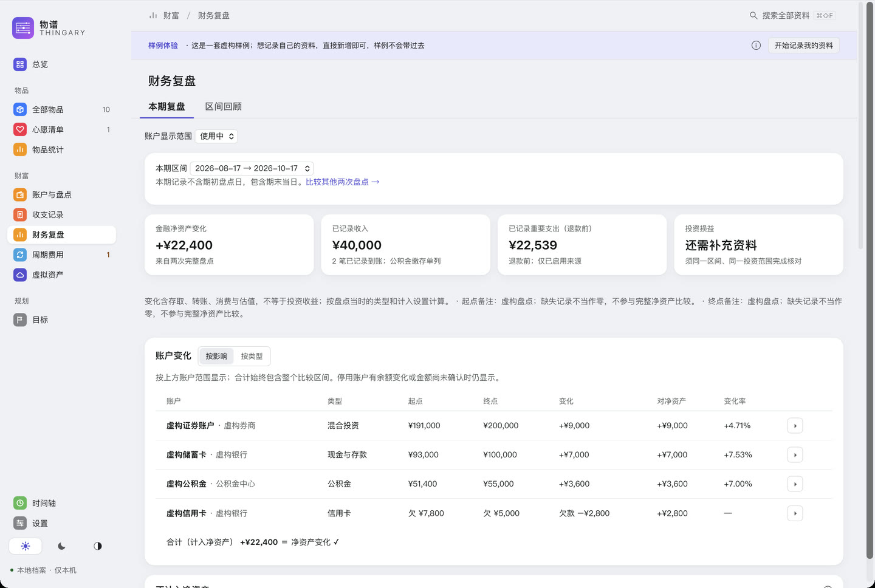The width and height of the screenshot is (875, 588).
Task: Click 样例体验 label in banner
Action: tap(163, 46)
